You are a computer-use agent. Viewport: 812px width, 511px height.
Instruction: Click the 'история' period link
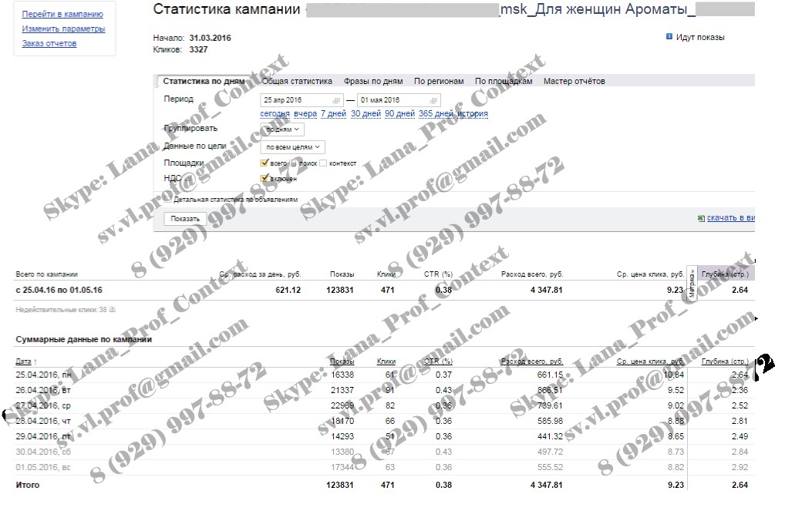[x=472, y=113]
